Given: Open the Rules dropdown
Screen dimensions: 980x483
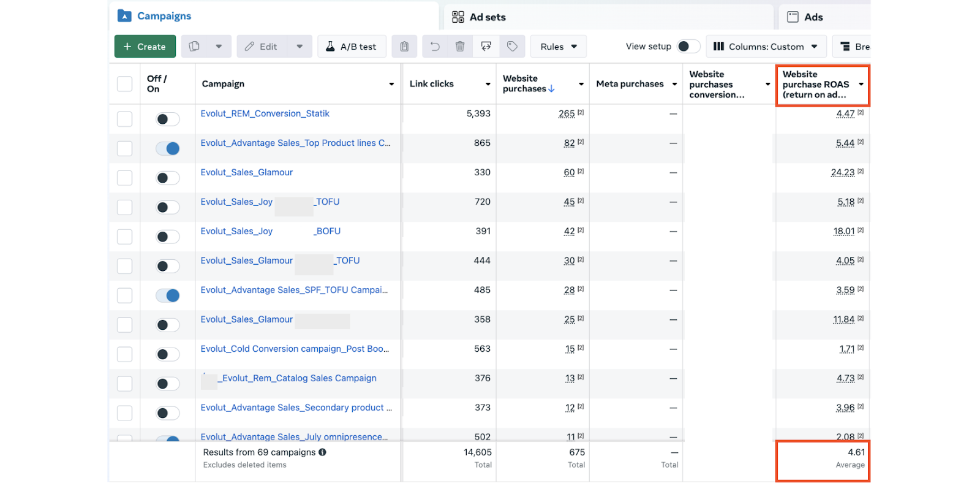Looking at the screenshot, I should pyautogui.click(x=558, y=47).
